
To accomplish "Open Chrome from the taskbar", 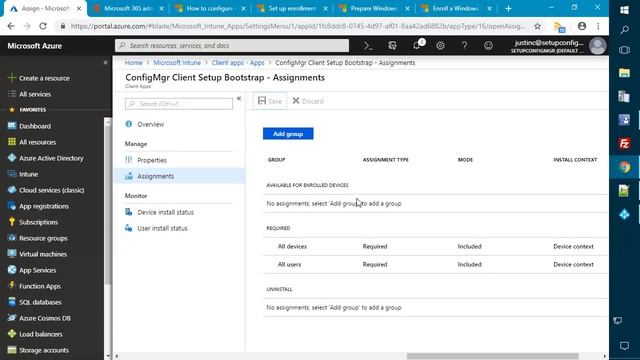I will pos(624,167).
